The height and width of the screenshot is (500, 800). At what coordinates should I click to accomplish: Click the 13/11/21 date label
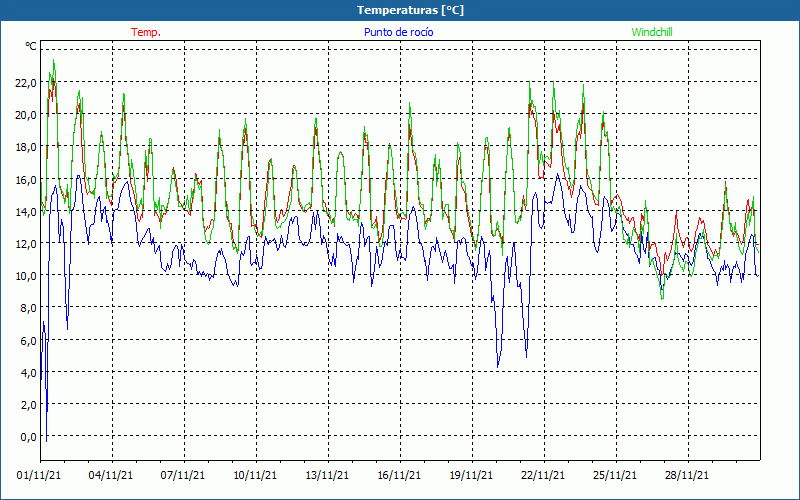pyautogui.click(x=327, y=475)
